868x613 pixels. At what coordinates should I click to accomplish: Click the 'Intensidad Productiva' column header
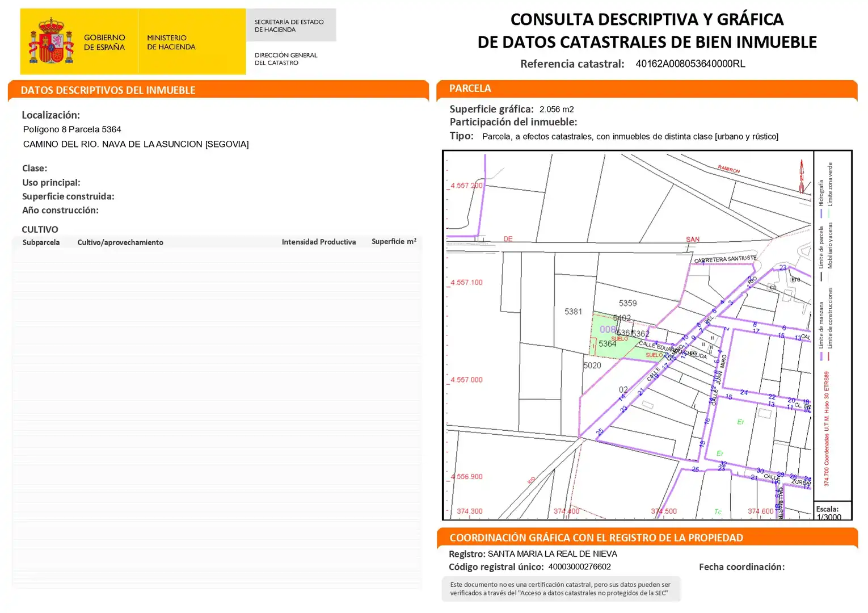[319, 242]
